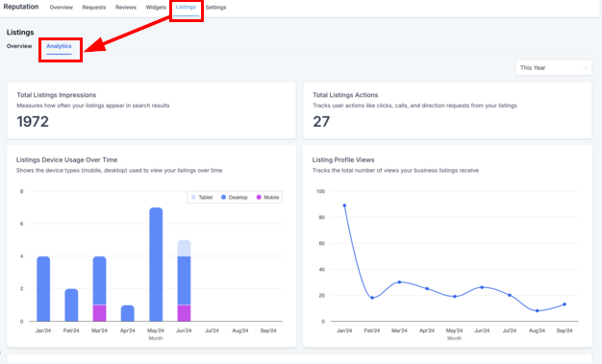Image resolution: width=602 pixels, height=364 pixels.
Task: Click the May'24 bar in device chart
Action: (x=156, y=264)
